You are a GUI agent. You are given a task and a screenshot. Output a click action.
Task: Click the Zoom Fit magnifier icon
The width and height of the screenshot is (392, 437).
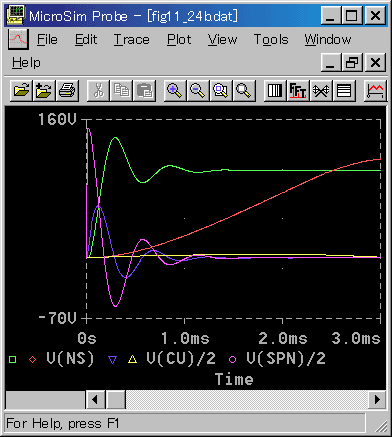pyautogui.click(x=244, y=91)
